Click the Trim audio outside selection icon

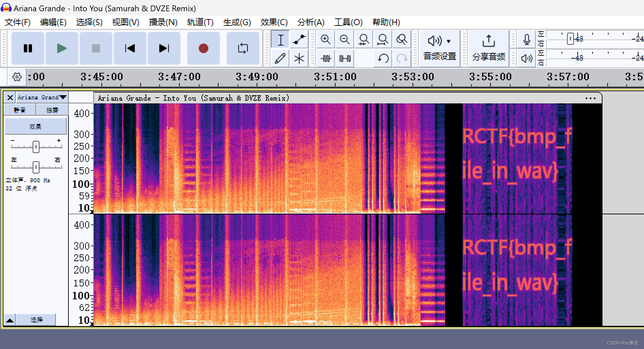click(325, 58)
